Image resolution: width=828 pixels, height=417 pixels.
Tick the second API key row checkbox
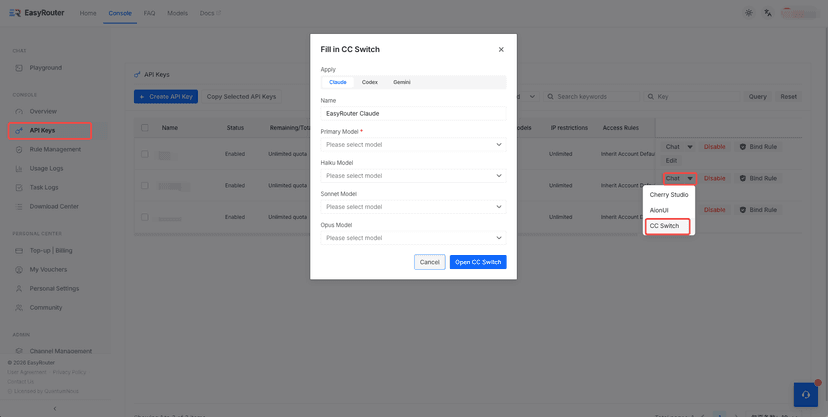pos(145,186)
